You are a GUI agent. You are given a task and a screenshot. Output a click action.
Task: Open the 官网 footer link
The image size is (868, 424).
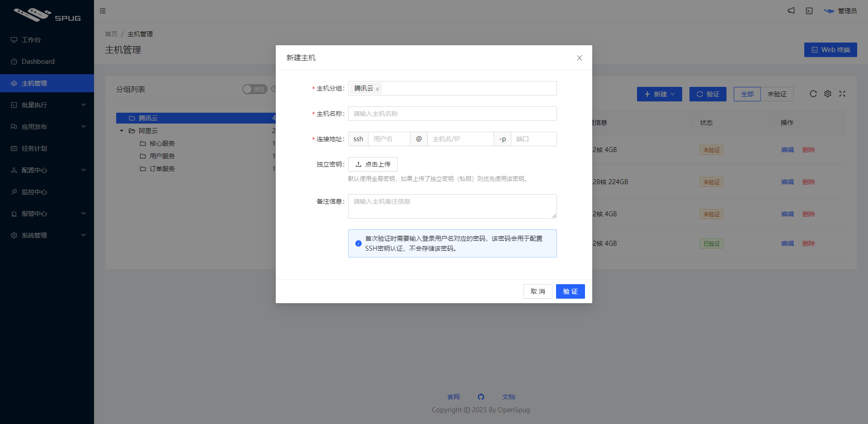click(453, 397)
